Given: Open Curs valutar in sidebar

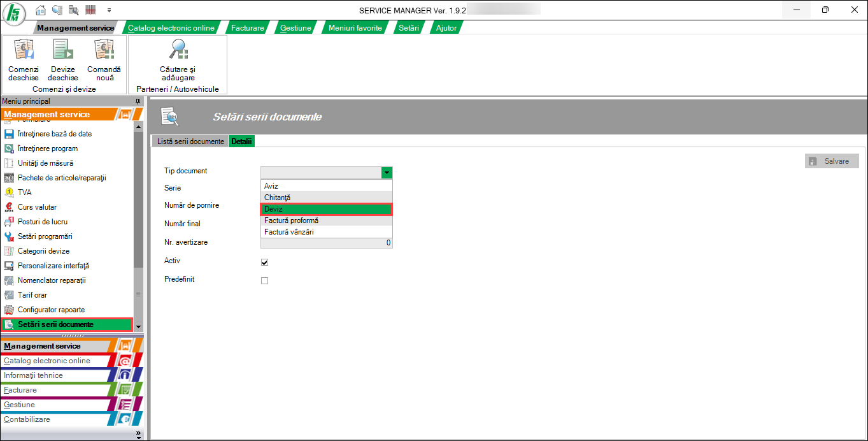Looking at the screenshot, I should click(37, 207).
